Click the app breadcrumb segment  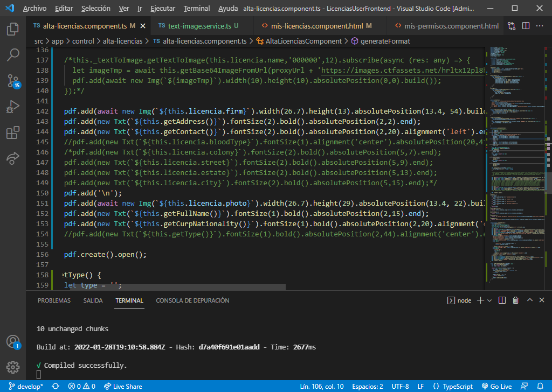tap(57, 41)
